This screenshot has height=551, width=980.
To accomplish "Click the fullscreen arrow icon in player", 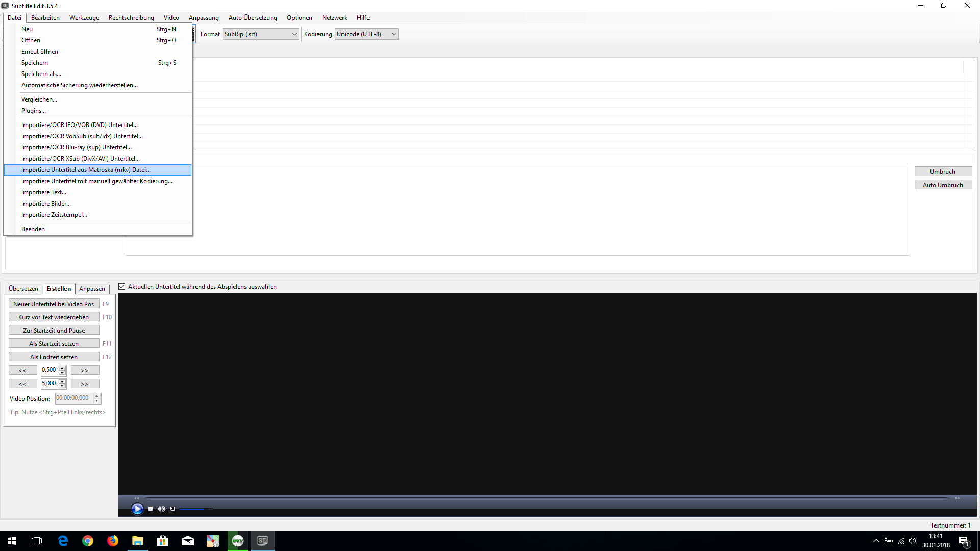I will tap(173, 509).
